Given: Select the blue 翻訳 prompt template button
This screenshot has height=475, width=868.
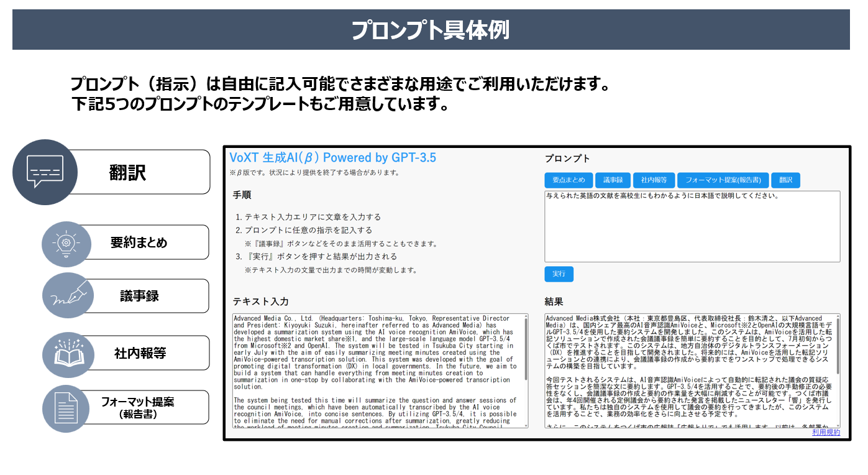Looking at the screenshot, I should 785,180.
